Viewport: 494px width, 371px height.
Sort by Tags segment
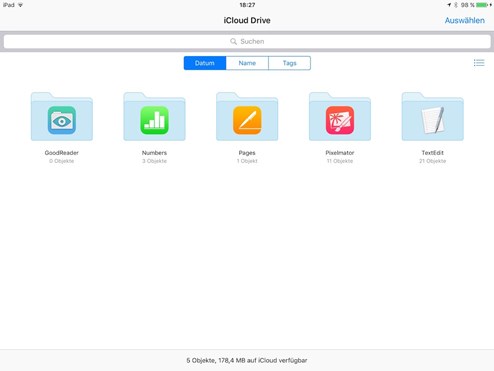pos(289,63)
